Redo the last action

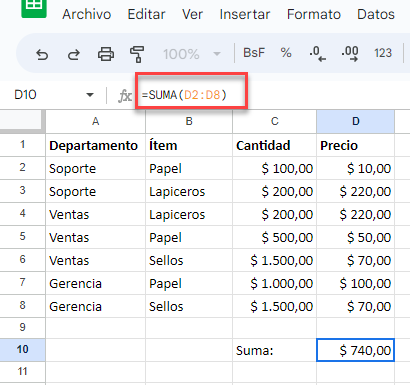74,54
